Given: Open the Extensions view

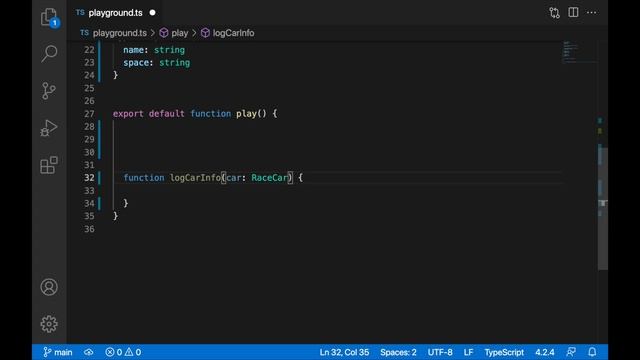Looking at the screenshot, I should (x=49, y=165).
